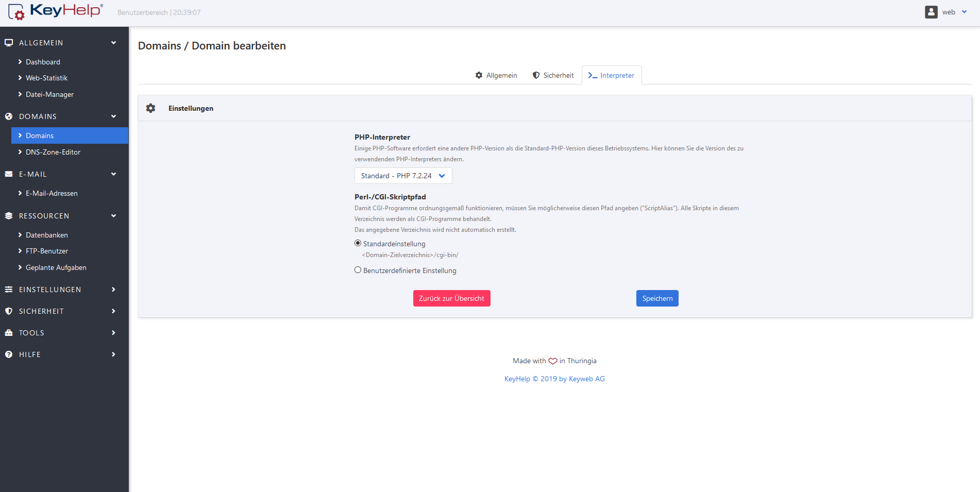The image size is (980, 492).
Task: Open the web user account menu
Action: click(947, 12)
